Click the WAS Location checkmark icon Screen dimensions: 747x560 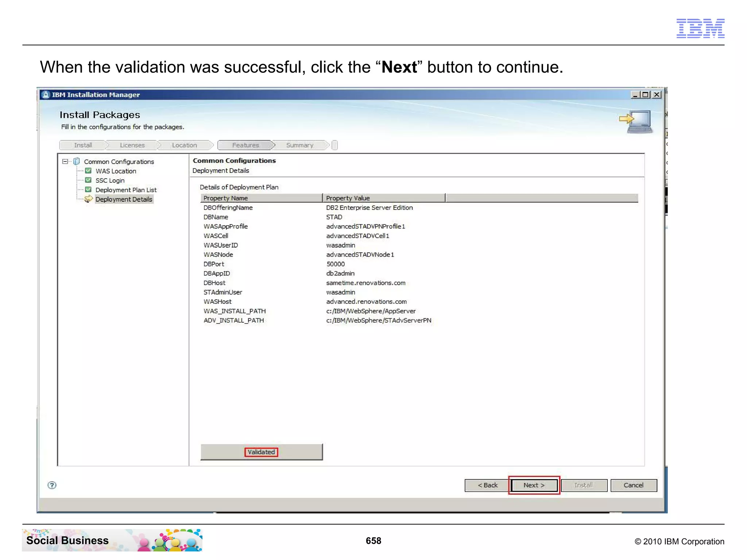pyautogui.click(x=88, y=171)
